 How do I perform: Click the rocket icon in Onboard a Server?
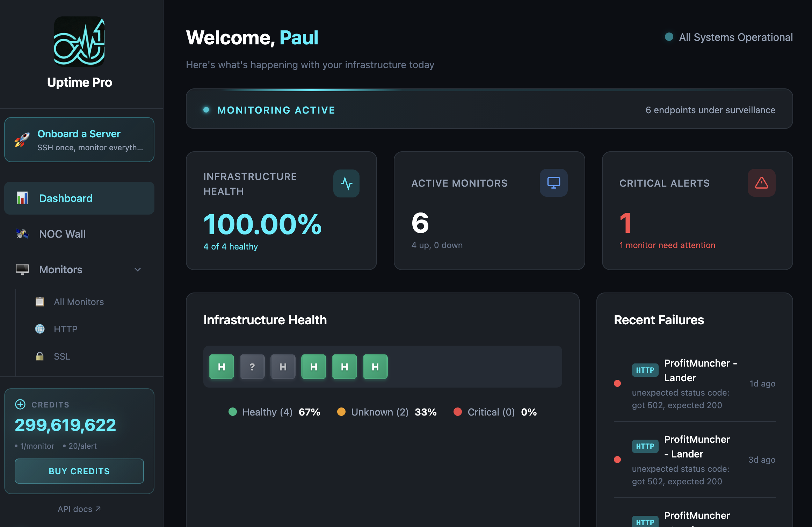point(22,140)
